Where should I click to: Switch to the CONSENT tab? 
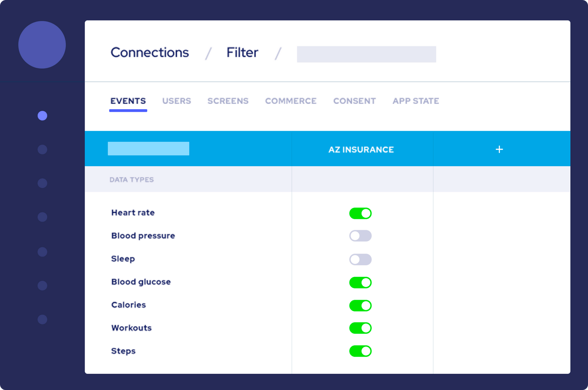point(354,101)
